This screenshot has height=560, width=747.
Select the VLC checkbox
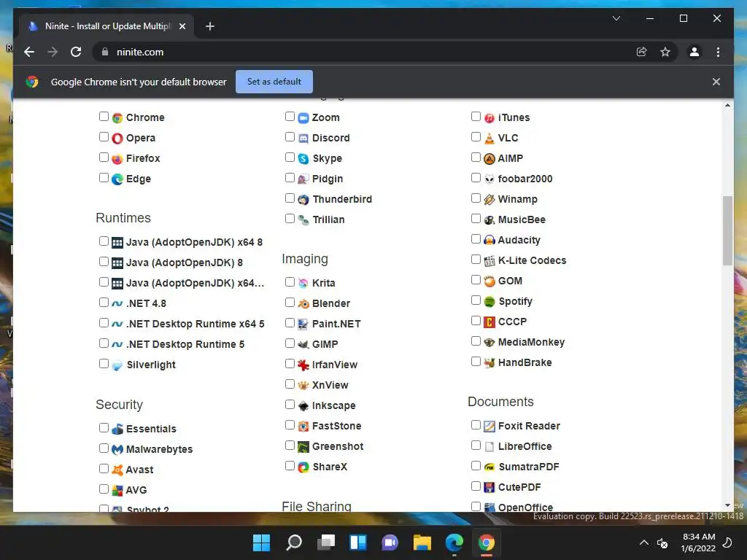point(476,136)
